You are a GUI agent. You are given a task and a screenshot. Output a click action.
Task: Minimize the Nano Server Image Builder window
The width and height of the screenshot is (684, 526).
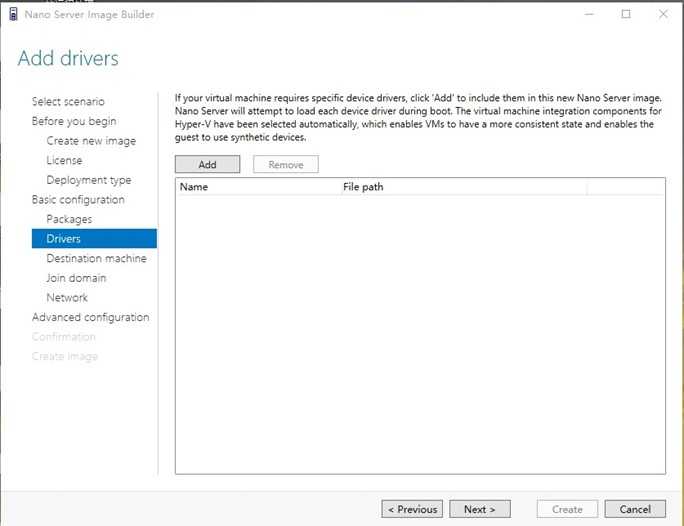point(589,14)
